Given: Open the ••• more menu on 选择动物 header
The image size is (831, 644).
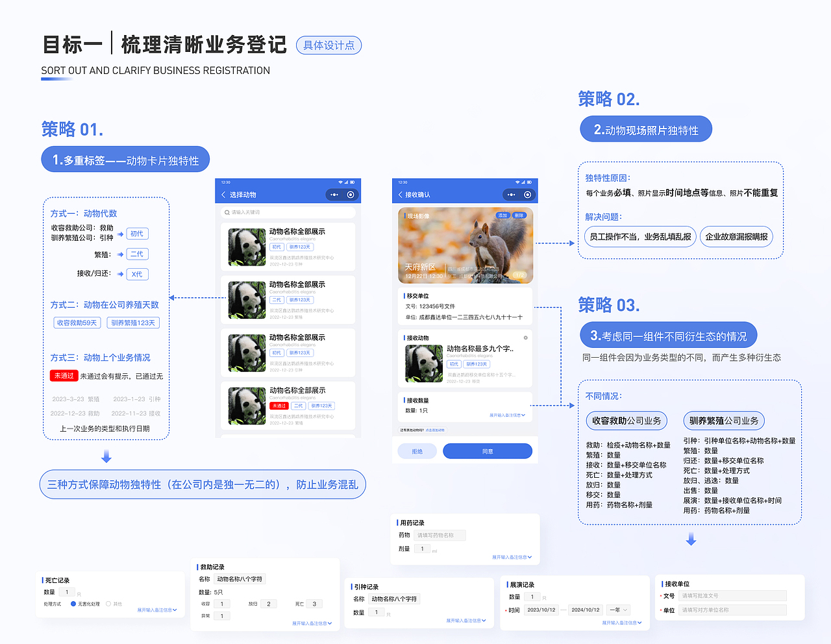Looking at the screenshot, I should pyautogui.click(x=334, y=193).
